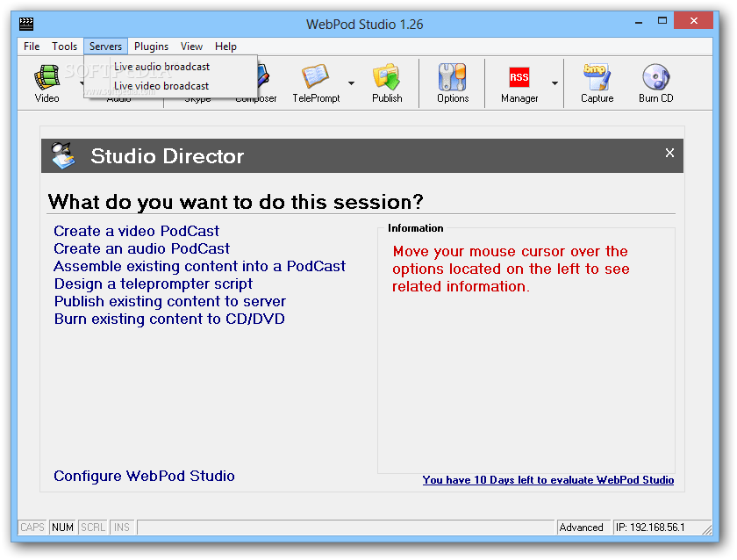Click the Advanced status bar field
737x560 pixels.
point(583,528)
